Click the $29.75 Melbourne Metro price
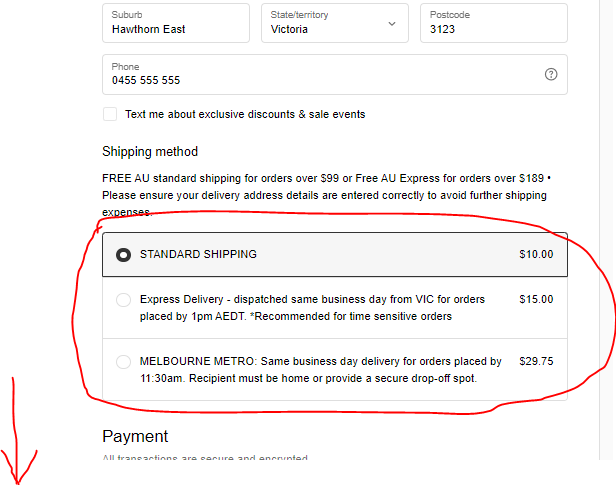The height and width of the screenshot is (485, 616). click(x=536, y=361)
